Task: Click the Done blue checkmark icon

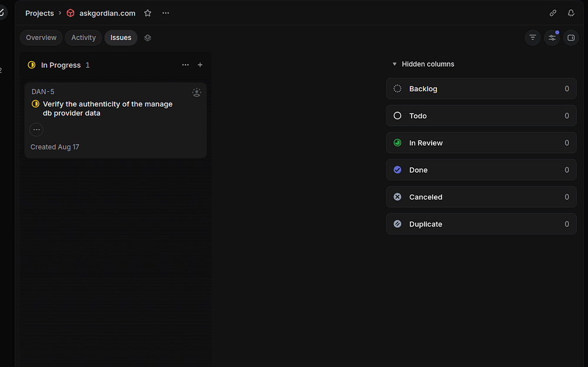Action: click(397, 169)
